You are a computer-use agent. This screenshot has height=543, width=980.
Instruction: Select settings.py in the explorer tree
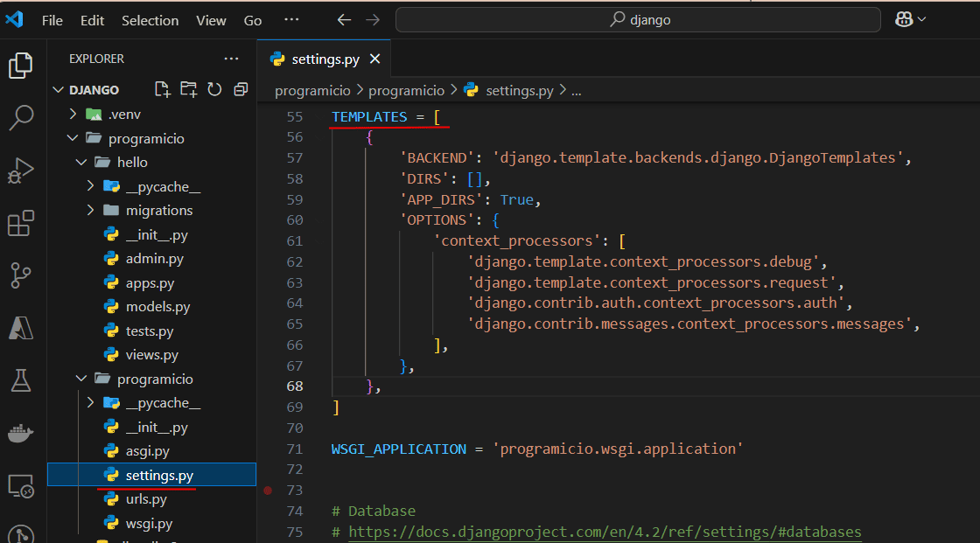[x=152, y=475]
